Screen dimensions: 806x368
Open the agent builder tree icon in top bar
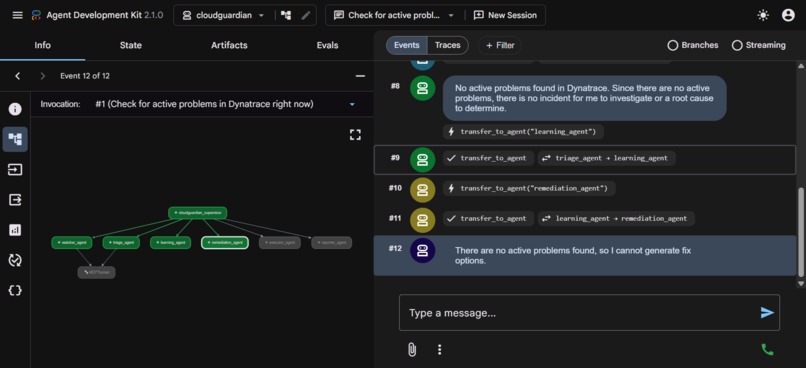click(x=286, y=15)
